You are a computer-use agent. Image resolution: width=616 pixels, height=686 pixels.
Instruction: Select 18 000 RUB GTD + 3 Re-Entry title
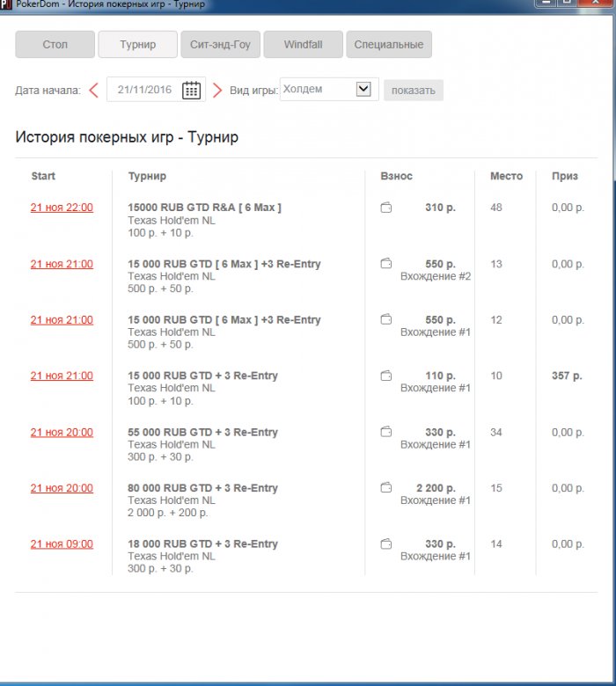click(202, 544)
